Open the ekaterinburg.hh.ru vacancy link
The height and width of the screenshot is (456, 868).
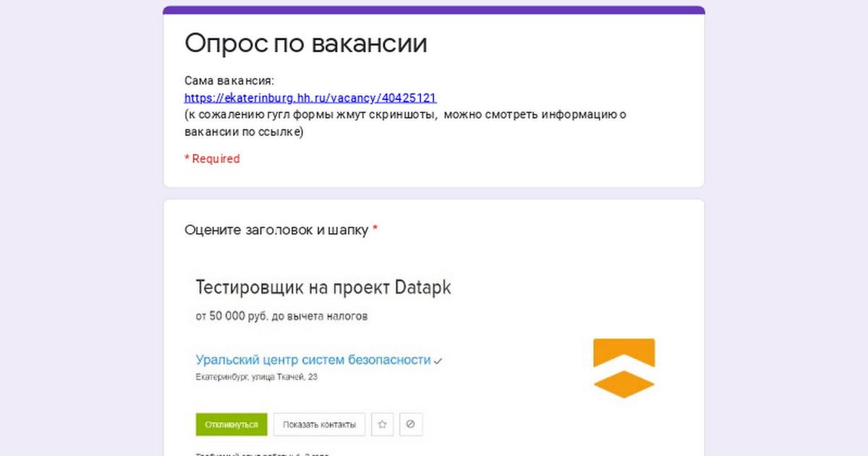pyautogui.click(x=310, y=98)
